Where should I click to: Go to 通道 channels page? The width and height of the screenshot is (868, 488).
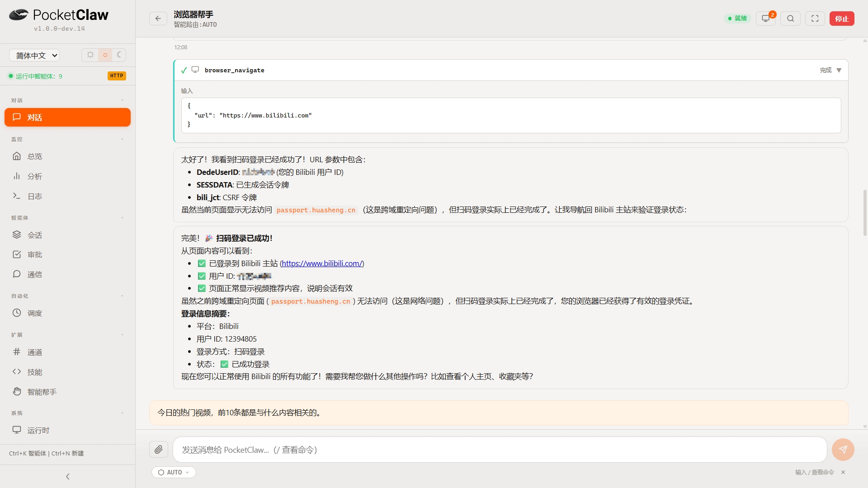[68, 352]
